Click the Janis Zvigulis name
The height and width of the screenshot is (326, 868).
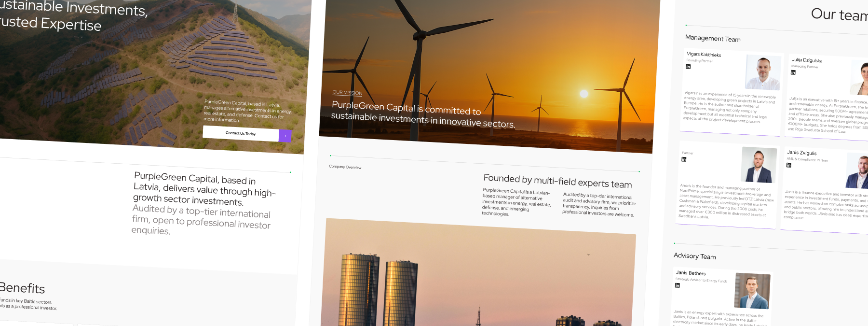point(801,153)
